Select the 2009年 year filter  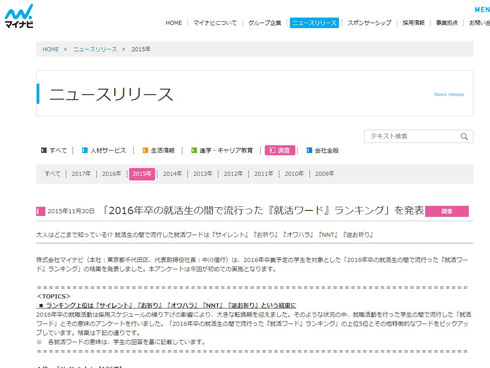(x=325, y=174)
